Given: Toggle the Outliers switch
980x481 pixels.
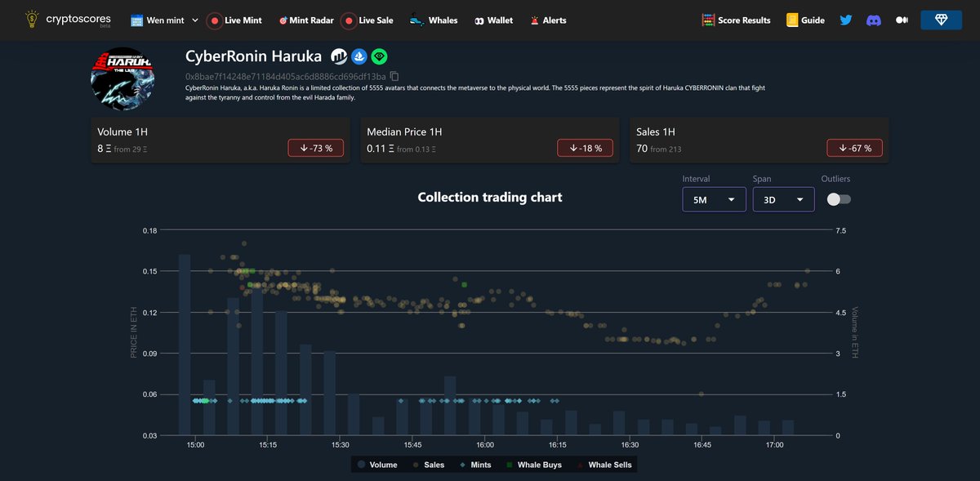Looking at the screenshot, I should coord(839,199).
